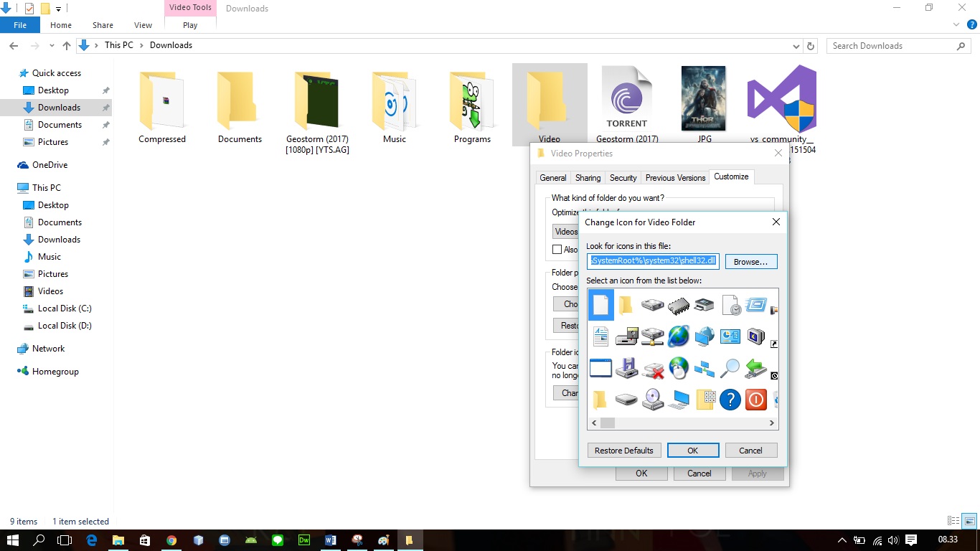Screen dimensions: 980x551
Task: Open Local Disk (C:) in the sidebar
Action: 65,309
